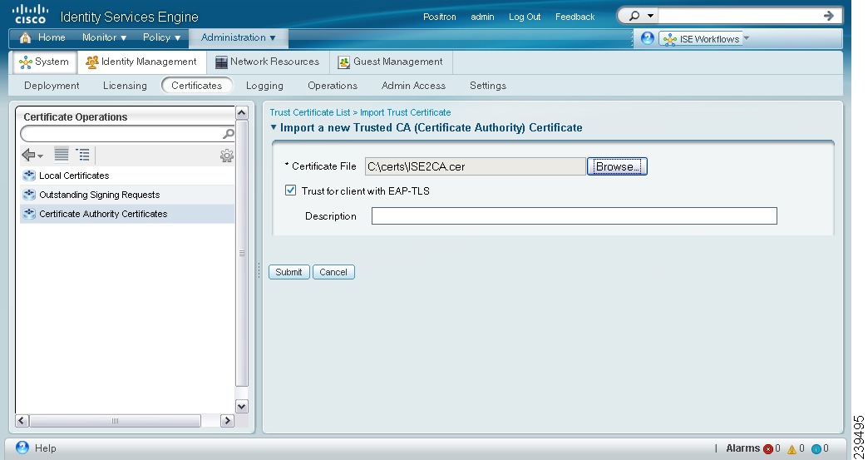The image size is (868, 460).
Task: Switch to list view icon
Action: 62,155
